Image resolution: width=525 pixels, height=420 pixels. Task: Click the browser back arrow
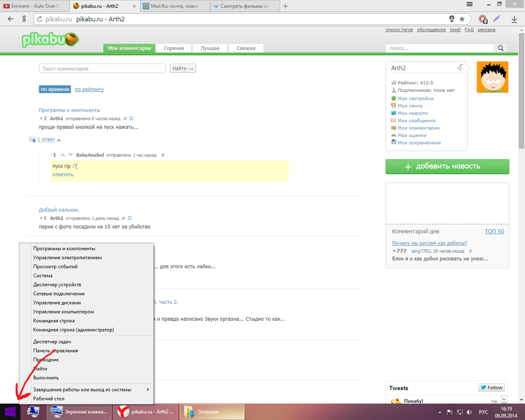tap(10, 19)
